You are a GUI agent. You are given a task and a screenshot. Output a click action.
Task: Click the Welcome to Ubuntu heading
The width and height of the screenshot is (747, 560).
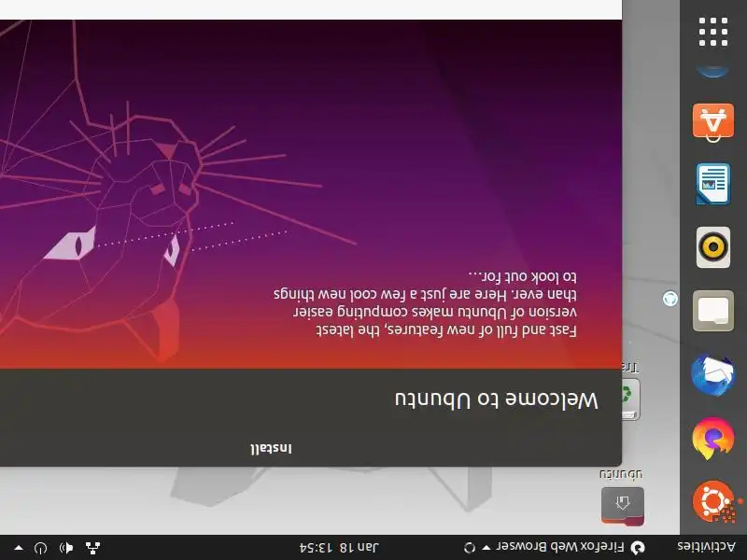(496, 399)
